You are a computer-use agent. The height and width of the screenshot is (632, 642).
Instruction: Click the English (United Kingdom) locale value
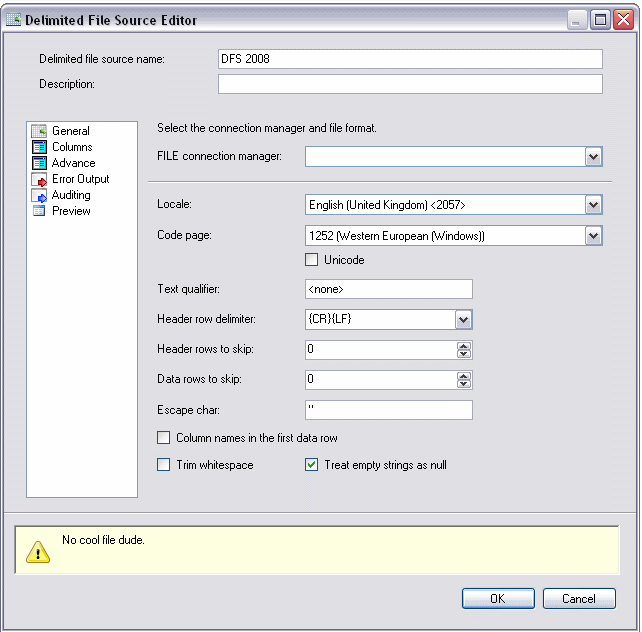pos(387,205)
